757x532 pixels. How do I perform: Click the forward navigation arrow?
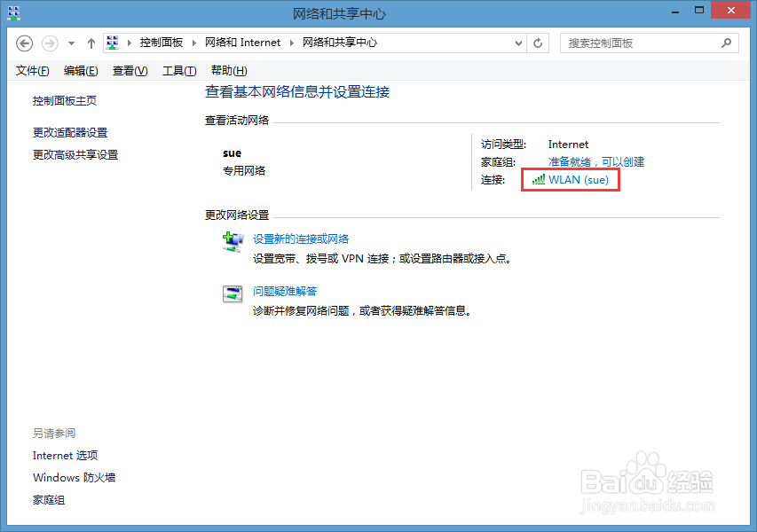49,42
